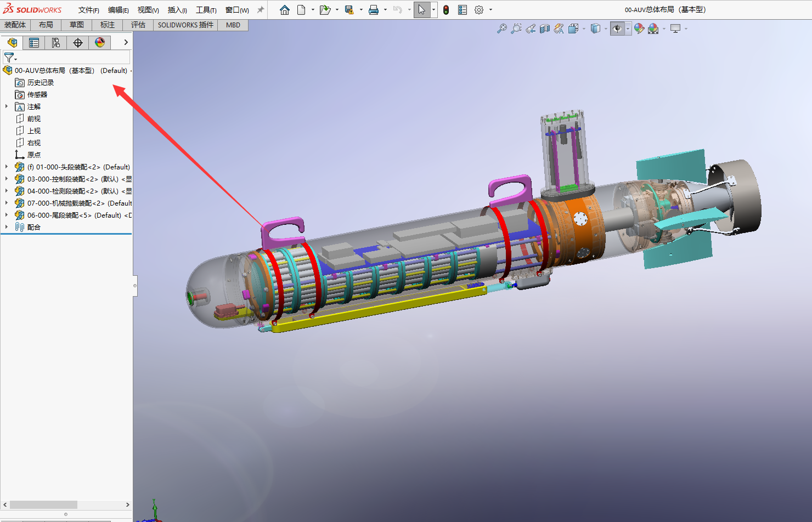
Task: Click Previous View icon
Action: click(x=531, y=29)
